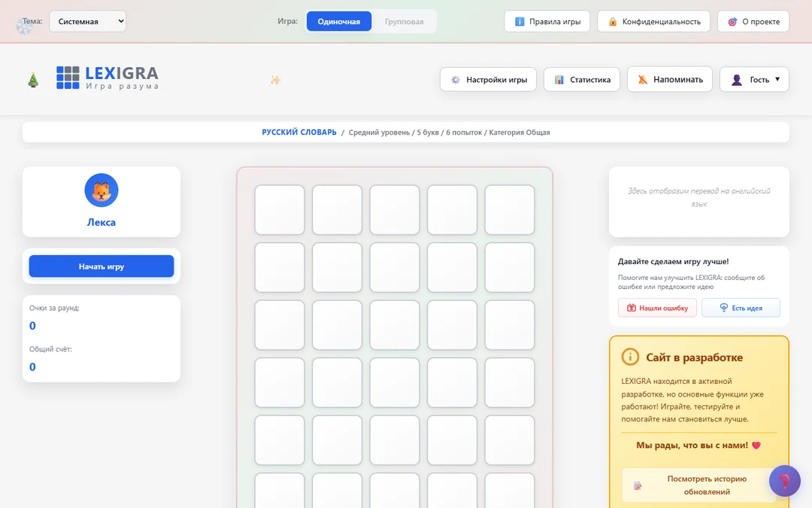Viewport: 812px width, 508px height.
Task: Click the heading "Сайт в разработке"
Action: tap(694, 357)
